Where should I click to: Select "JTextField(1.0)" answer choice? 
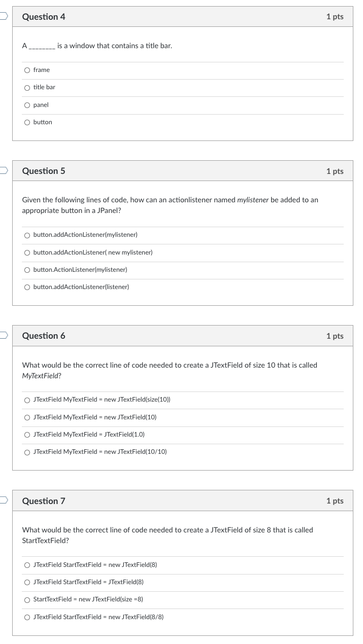click(27, 435)
